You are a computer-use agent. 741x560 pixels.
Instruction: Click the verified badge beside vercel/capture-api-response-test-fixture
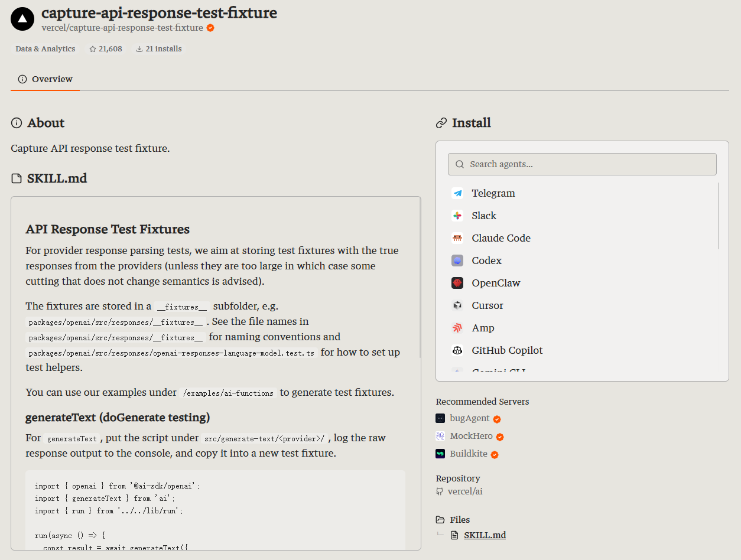tap(210, 28)
